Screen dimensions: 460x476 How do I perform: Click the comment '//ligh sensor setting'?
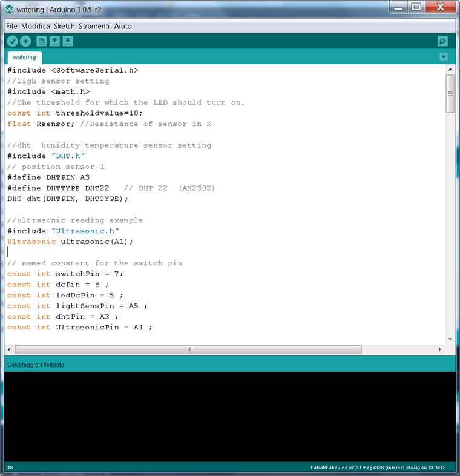pos(58,81)
